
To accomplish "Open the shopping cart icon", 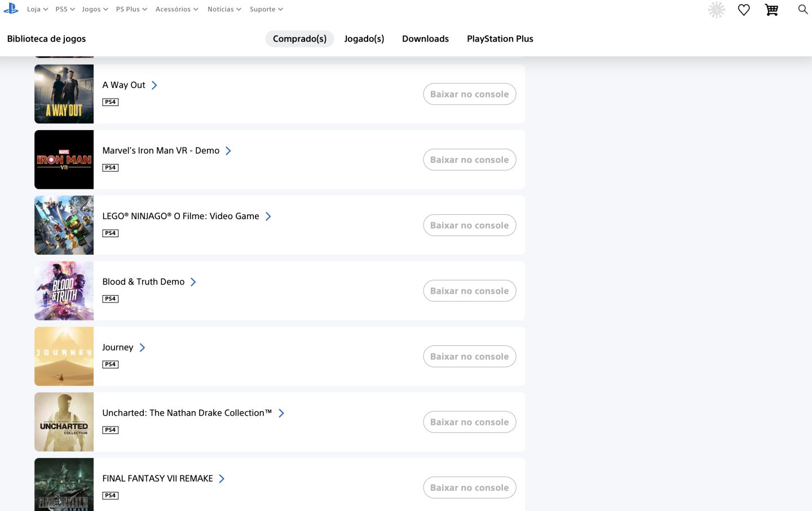I will 771,10.
